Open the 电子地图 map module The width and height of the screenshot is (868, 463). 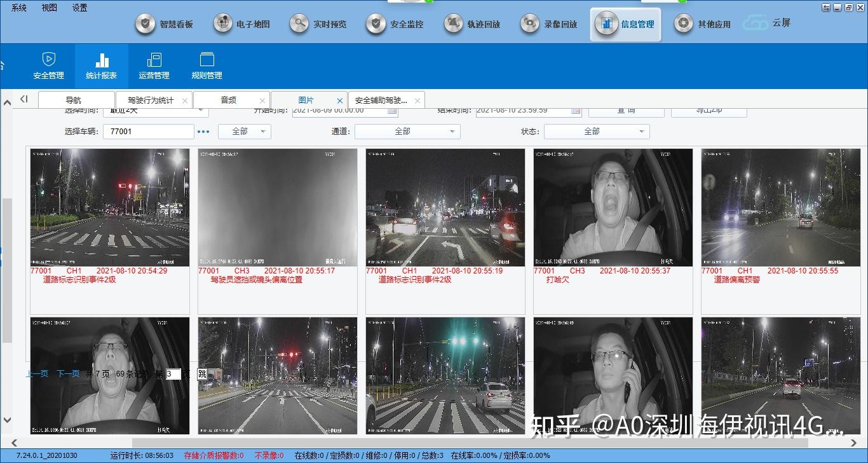pos(242,24)
